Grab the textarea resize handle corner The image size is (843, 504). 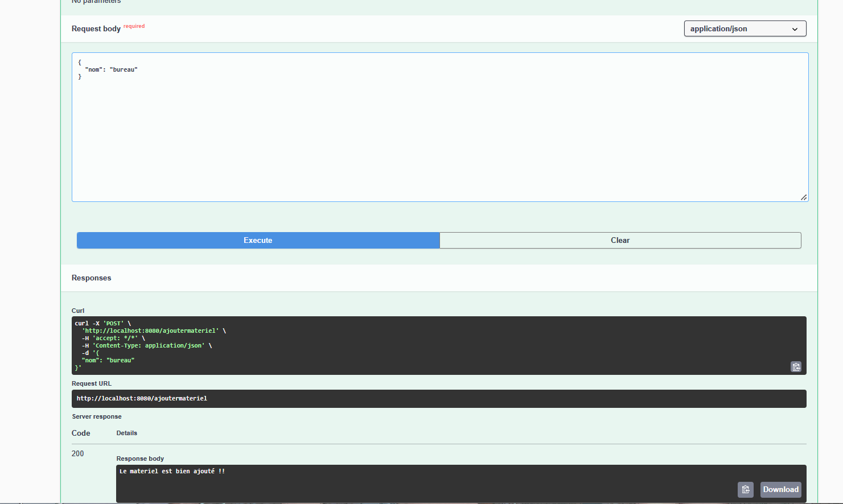pos(804,197)
